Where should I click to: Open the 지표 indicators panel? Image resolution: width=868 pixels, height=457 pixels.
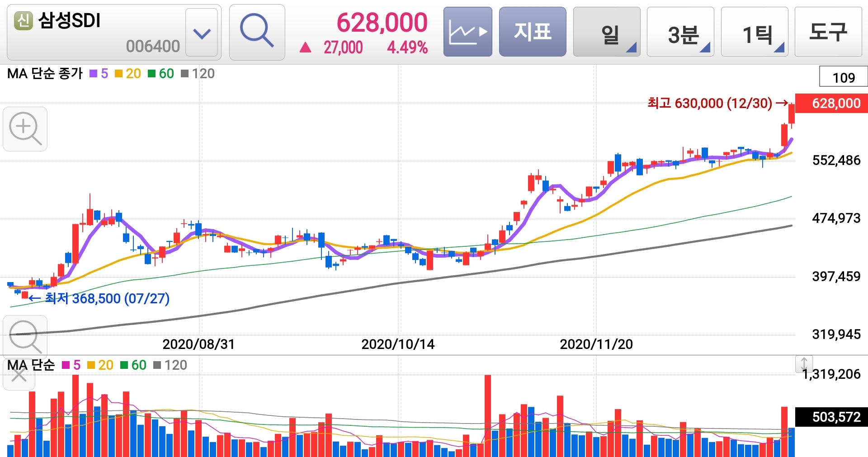coord(533,32)
